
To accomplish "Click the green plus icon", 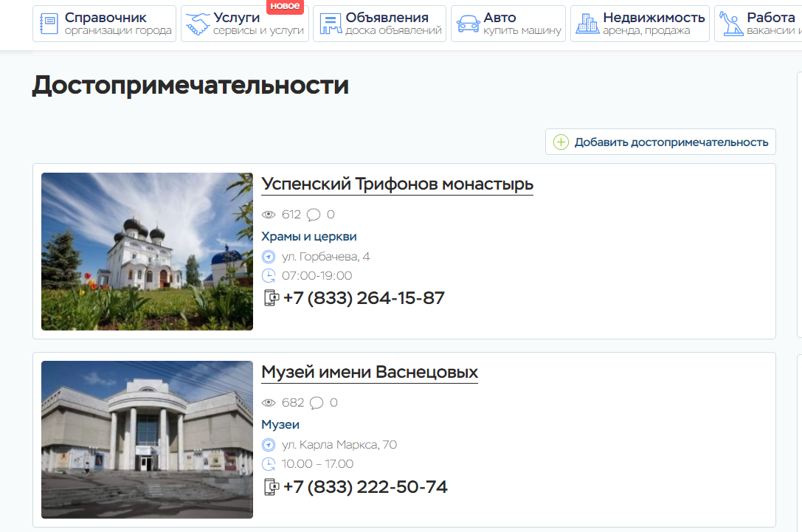I will point(561,142).
